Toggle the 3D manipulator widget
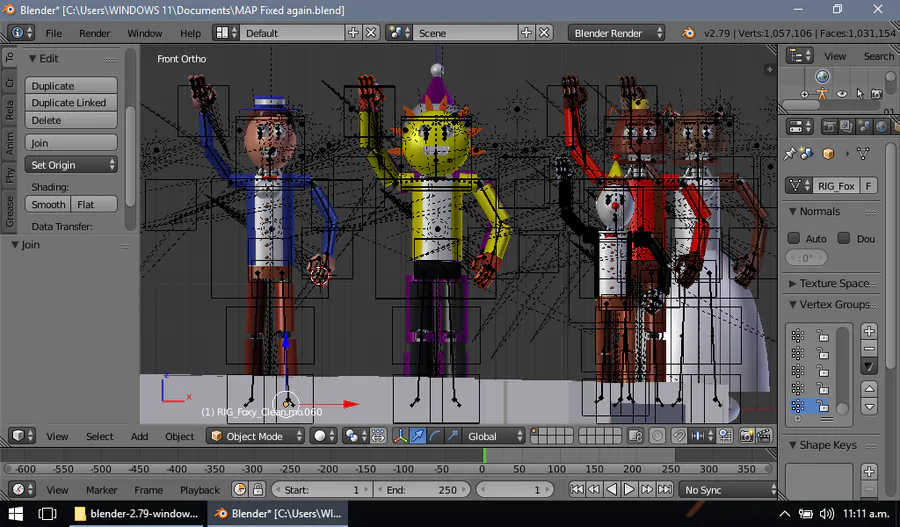The image size is (900, 527). click(x=400, y=436)
